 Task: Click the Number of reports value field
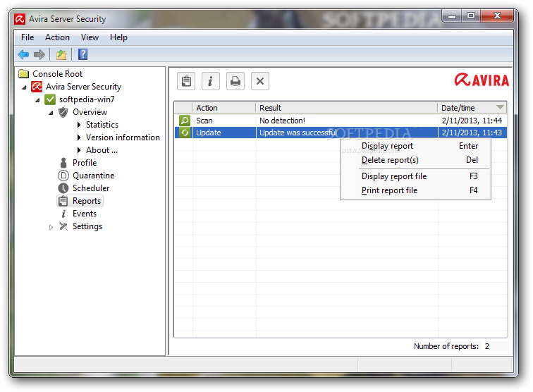495,346
